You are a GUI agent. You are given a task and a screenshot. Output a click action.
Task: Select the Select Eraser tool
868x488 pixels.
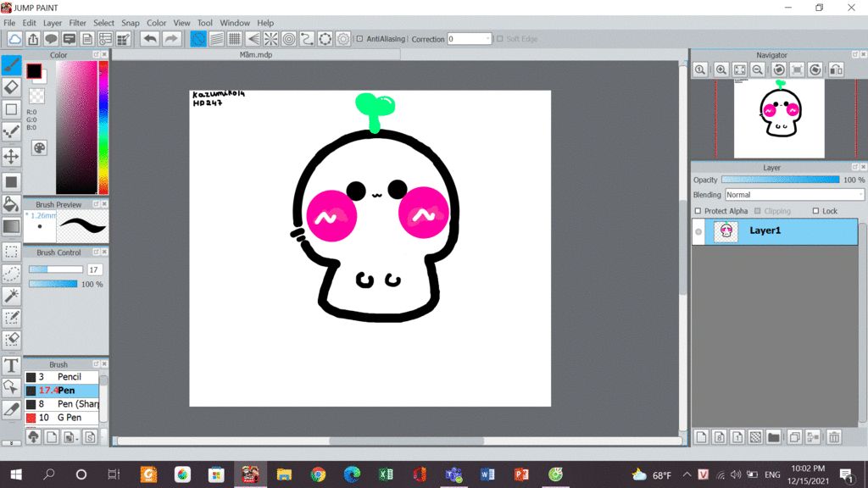12,340
